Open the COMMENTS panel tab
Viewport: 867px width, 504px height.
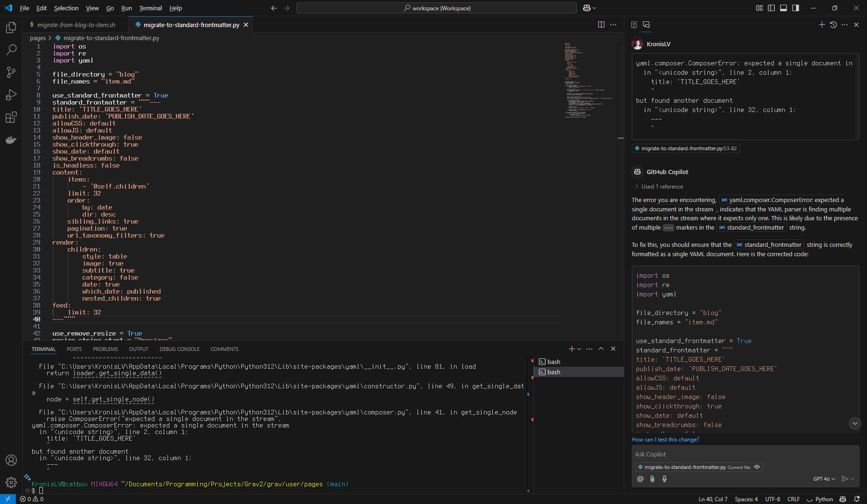[x=224, y=349]
